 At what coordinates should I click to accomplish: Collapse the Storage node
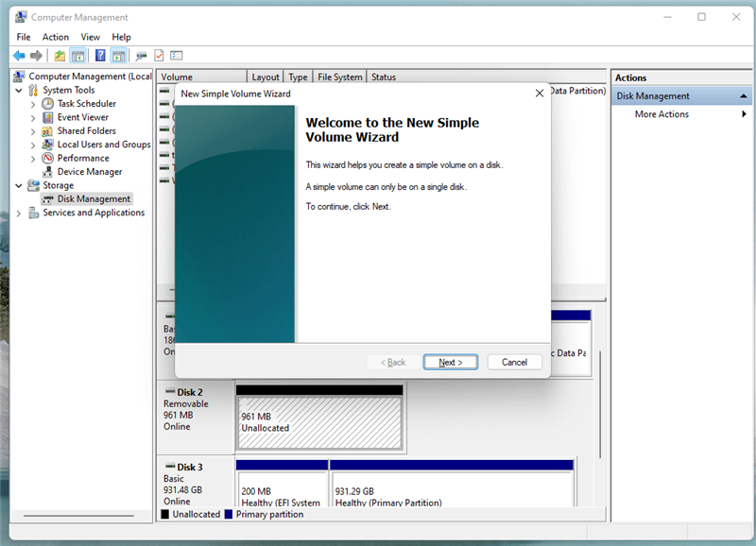pos(18,185)
